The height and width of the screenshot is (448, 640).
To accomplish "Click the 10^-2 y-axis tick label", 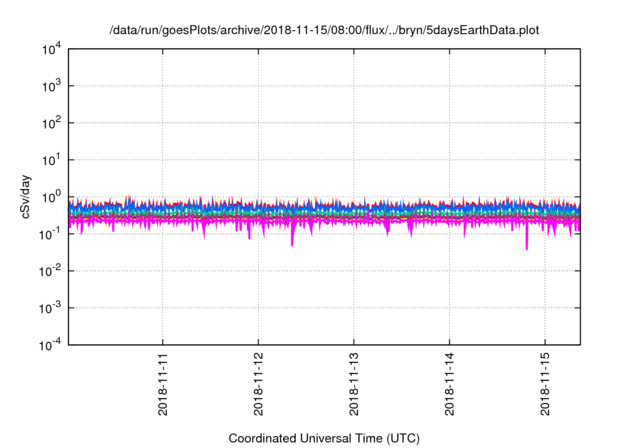I will (50, 271).
